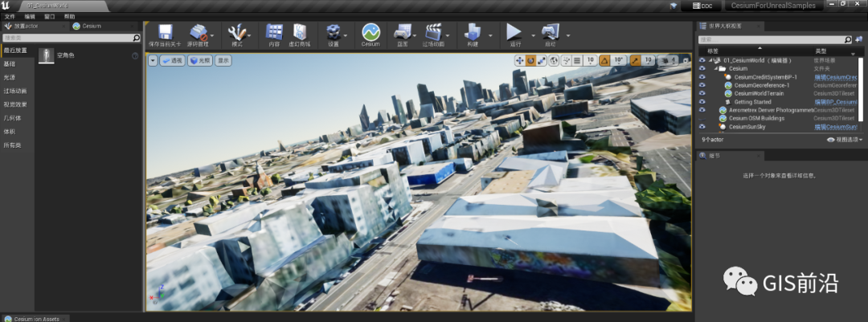The height and width of the screenshot is (322, 868).
Task: Open the Blueprints (蓝图) toolbar button
Action: (403, 35)
